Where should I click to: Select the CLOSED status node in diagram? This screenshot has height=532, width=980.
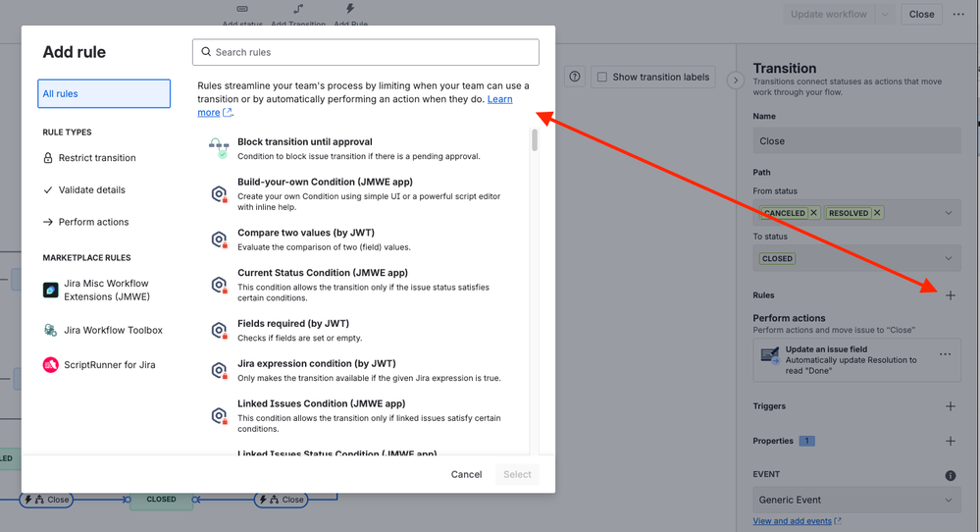tap(161, 500)
